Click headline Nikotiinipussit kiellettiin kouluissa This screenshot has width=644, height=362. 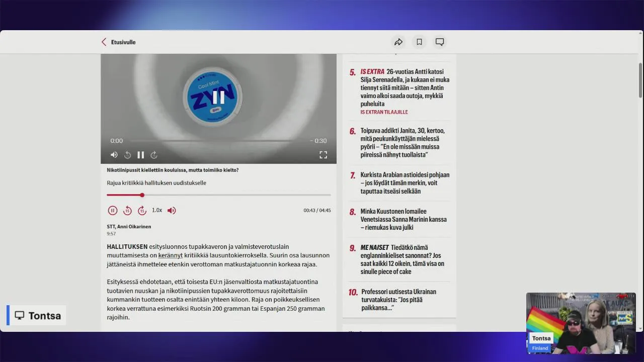[173, 170]
